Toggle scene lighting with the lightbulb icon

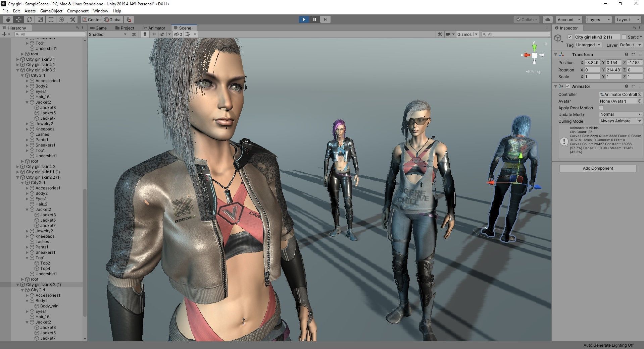click(145, 34)
